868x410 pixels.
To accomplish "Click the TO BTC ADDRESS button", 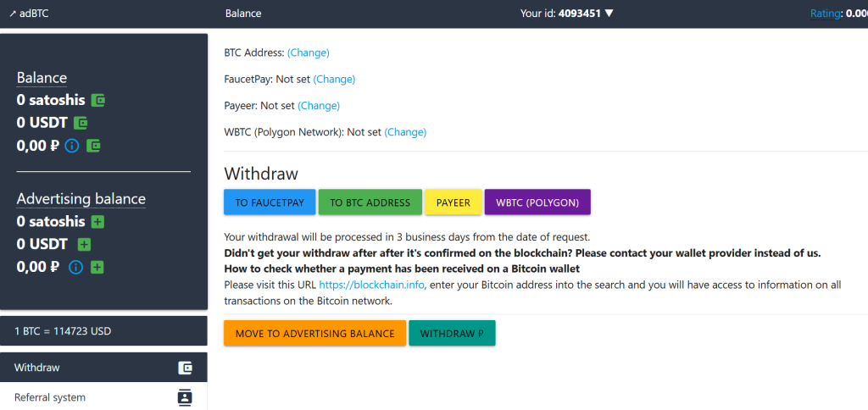I will [x=370, y=202].
